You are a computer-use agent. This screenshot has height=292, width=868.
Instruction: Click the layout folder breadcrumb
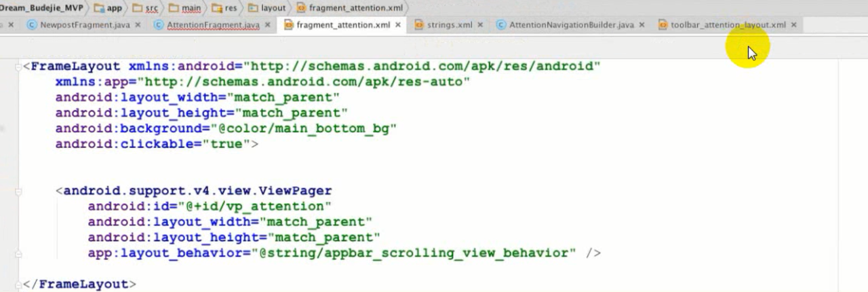[267, 8]
